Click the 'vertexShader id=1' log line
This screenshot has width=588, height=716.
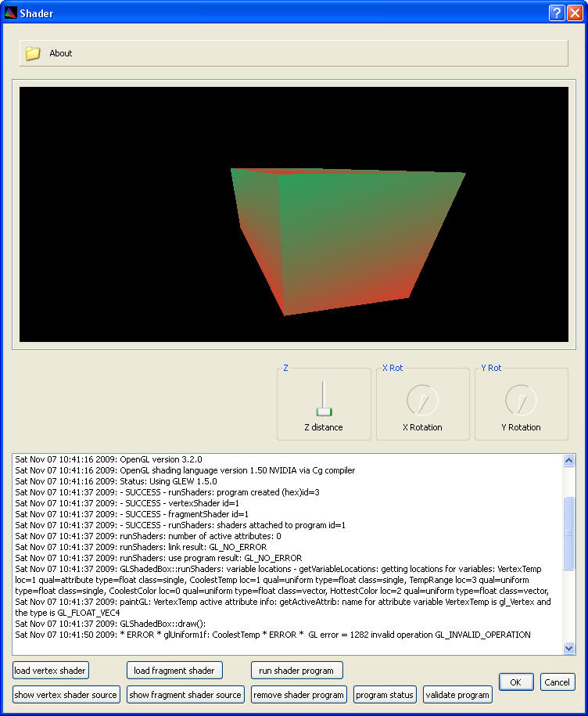coord(127,503)
